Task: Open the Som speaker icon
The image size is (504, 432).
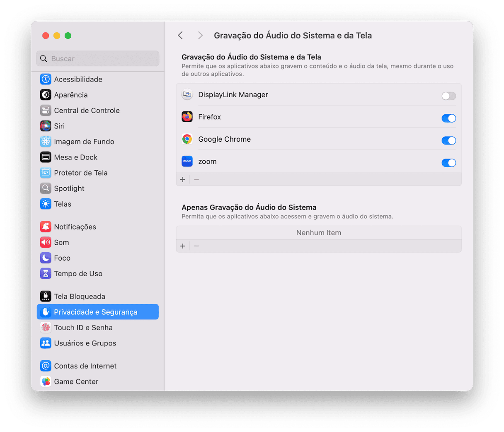Action: coord(46,242)
